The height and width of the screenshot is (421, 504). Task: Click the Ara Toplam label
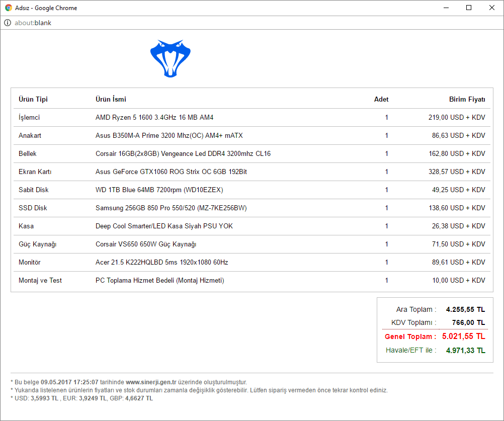416,309
